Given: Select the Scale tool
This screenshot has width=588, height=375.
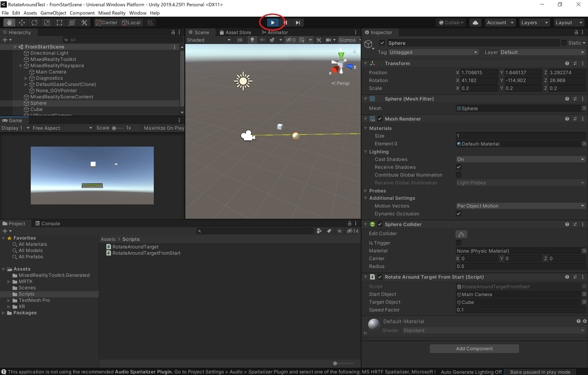Looking at the screenshot, I should pyautogui.click(x=47, y=23).
